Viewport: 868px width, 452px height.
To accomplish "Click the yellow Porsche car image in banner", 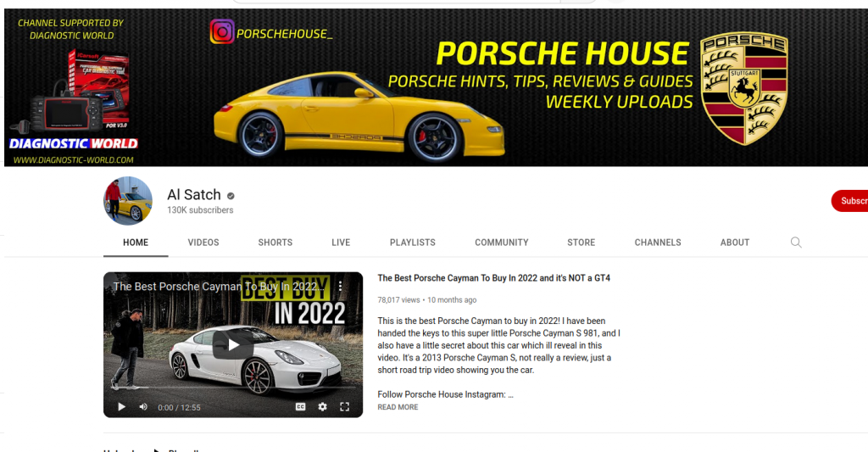I will pos(359,116).
